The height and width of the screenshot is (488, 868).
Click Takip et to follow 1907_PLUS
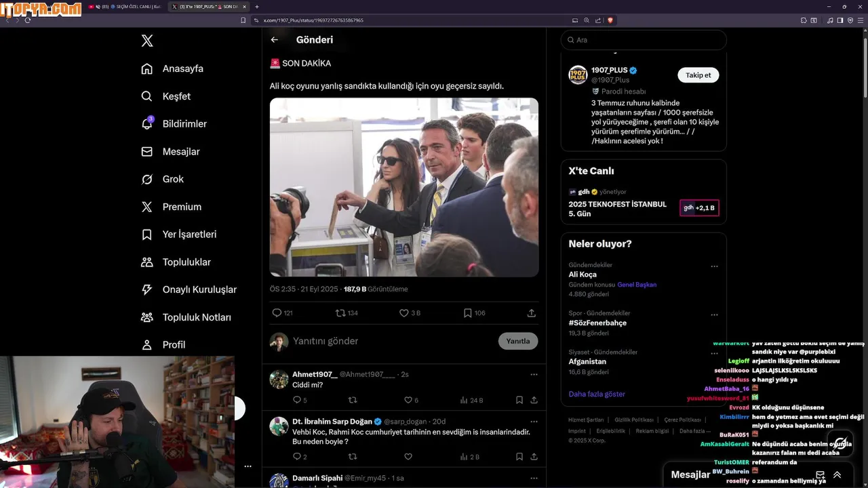pyautogui.click(x=698, y=75)
